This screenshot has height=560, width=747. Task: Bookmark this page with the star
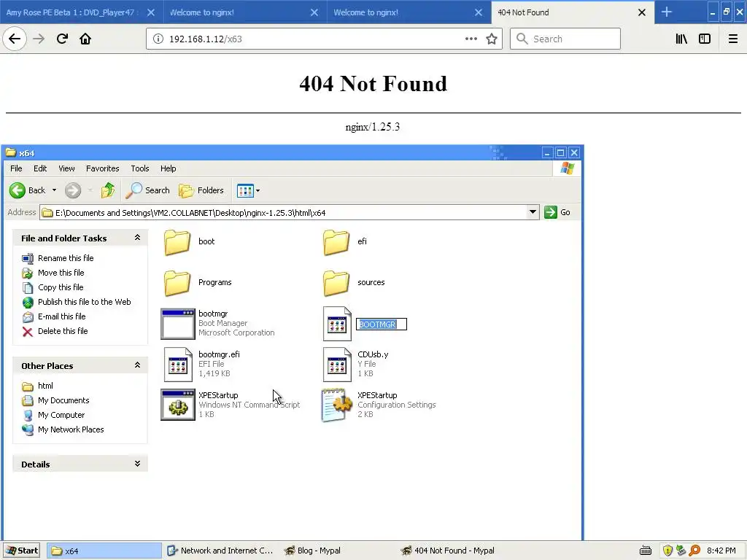492,39
